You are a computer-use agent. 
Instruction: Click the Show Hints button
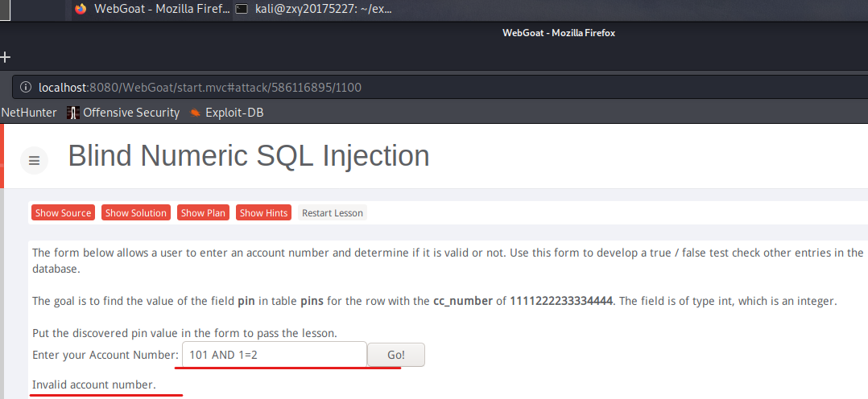point(263,213)
